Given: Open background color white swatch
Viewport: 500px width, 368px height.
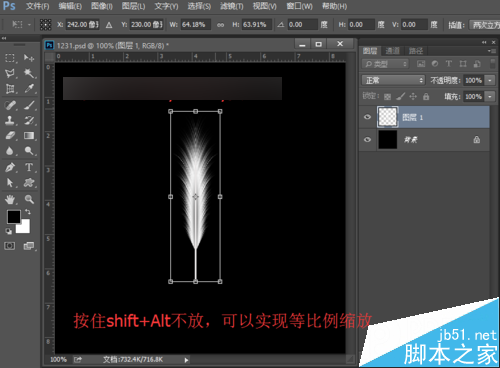Looking at the screenshot, I should (25, 228).
